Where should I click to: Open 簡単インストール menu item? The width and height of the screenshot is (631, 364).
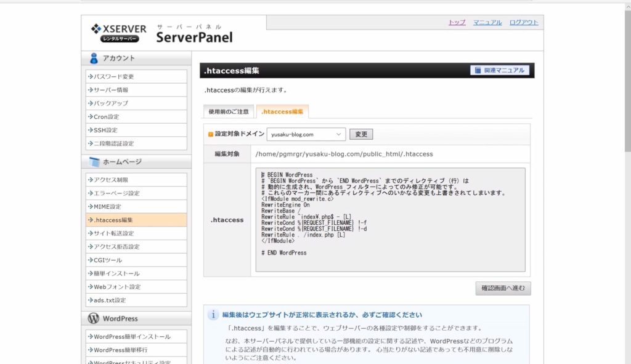pos(136,273)
